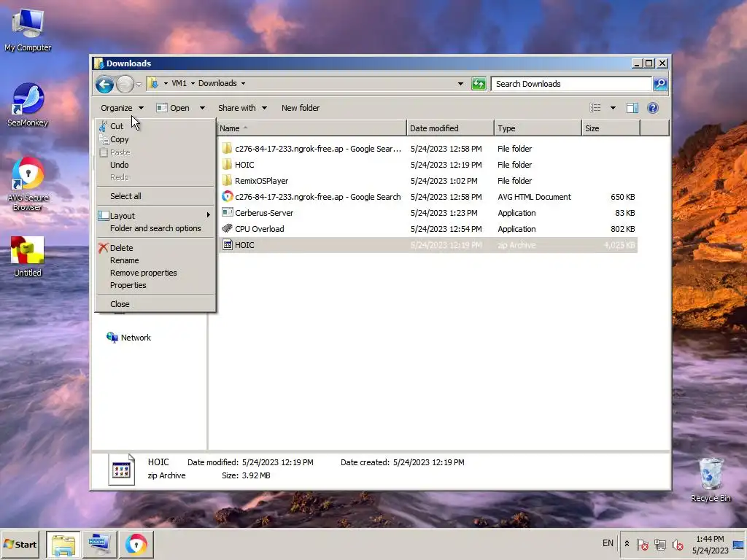747x560 pixels.
Task: Click the Start button
Action: [20, 544]
